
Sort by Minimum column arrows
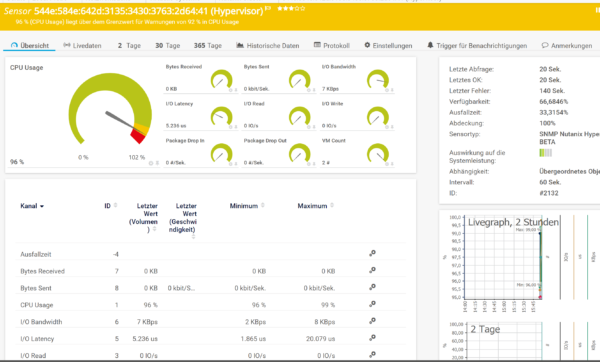point(263,205)
